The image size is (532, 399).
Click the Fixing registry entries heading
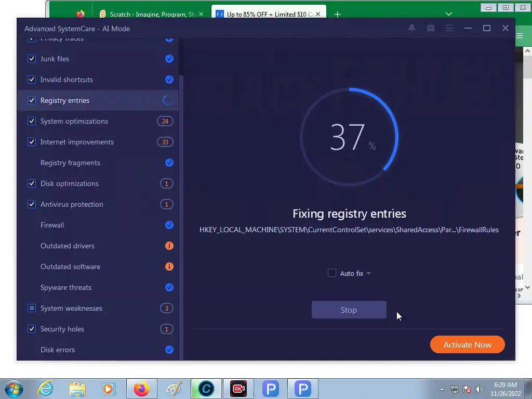point(349,214)
